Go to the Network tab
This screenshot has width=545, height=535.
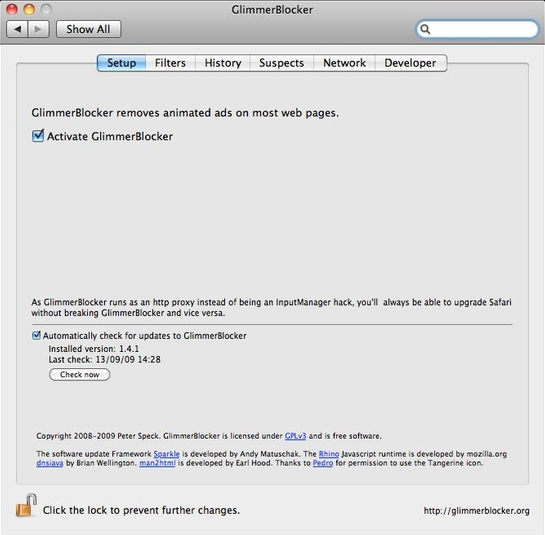(x=344, y=63)
